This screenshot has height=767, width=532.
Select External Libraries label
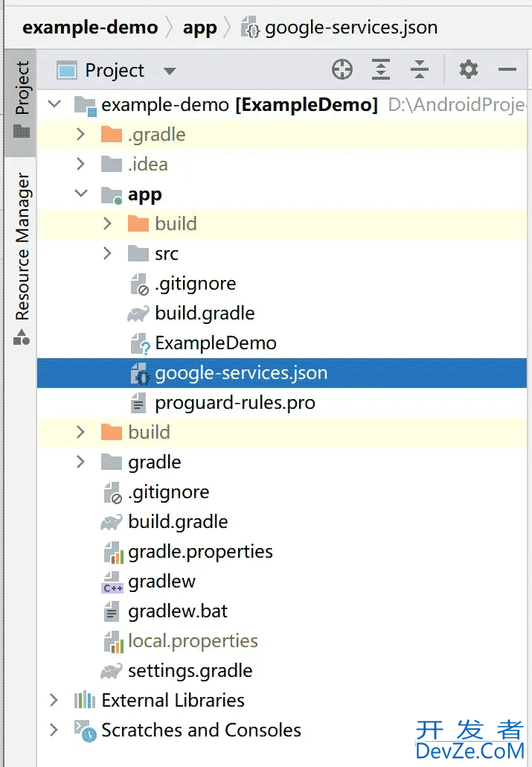point(173,700)
